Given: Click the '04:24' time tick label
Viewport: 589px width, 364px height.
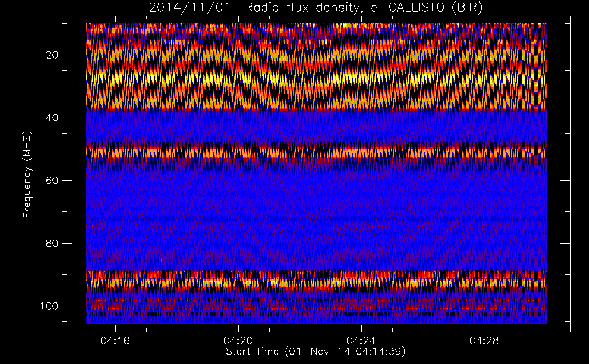Looking at the screenshot, I should [x=361, y=341].
